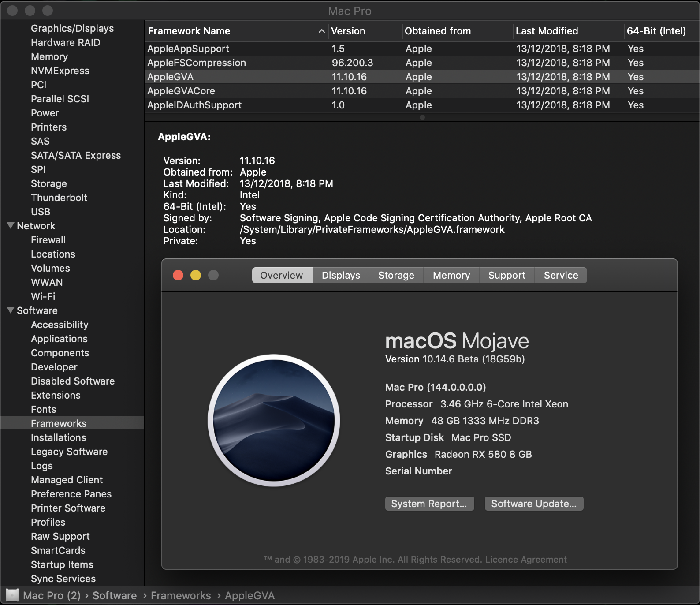Click Software in the bottom path bar

pyautogui.click(x=115, y=596)
